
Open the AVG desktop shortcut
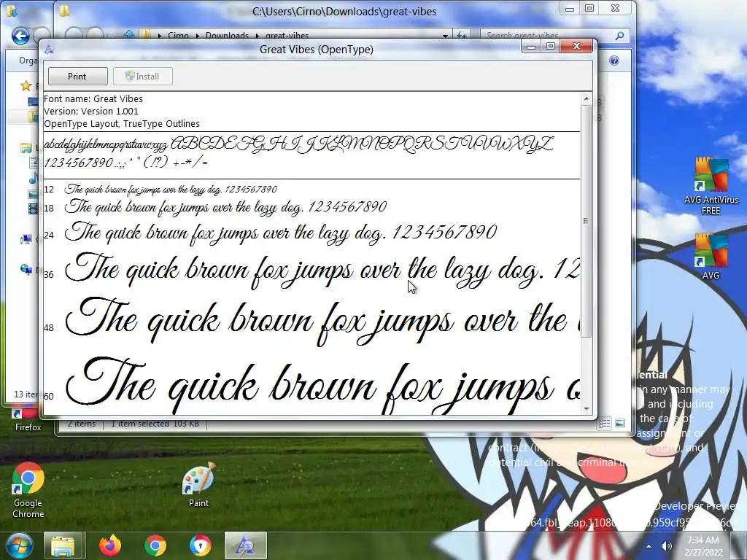coord(711,256)
